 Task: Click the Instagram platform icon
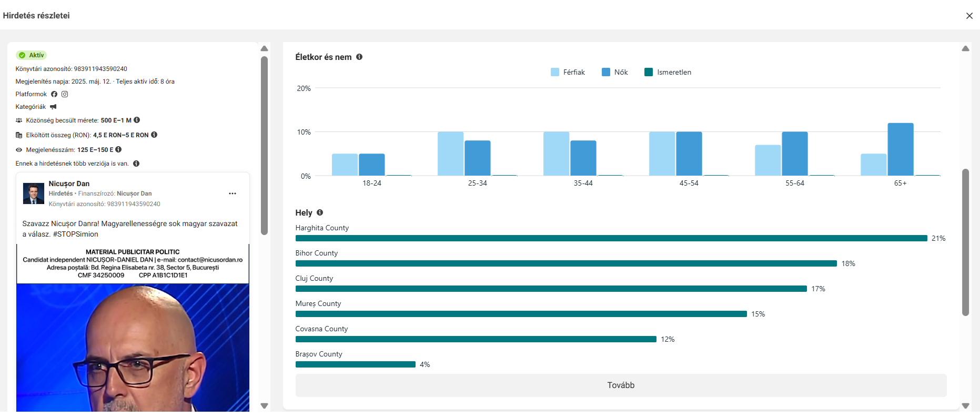65,94
